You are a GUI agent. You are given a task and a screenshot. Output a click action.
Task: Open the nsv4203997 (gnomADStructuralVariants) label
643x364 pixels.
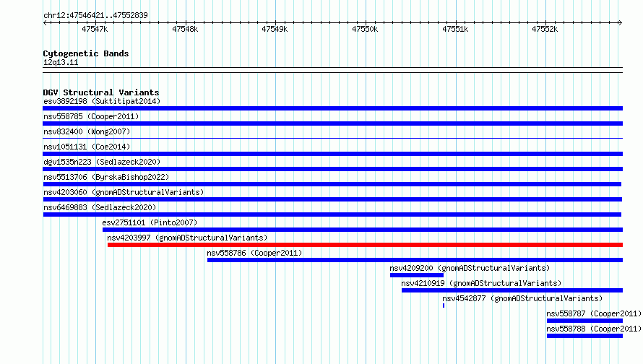click(187, 238)
